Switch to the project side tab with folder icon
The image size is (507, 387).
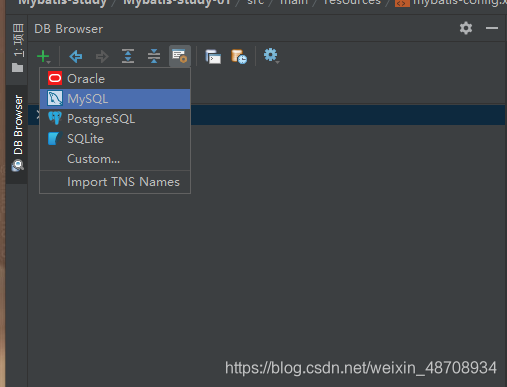(x=18, y=47)
